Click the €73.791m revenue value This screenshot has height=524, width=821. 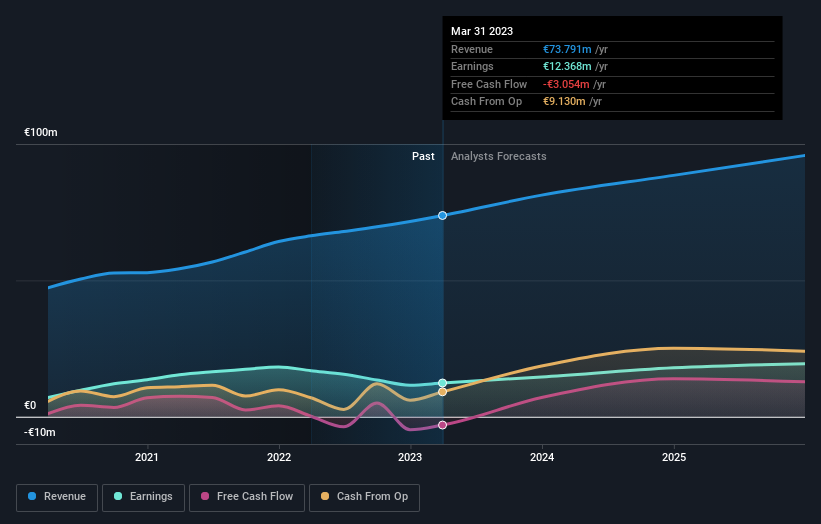coord(567,49)
